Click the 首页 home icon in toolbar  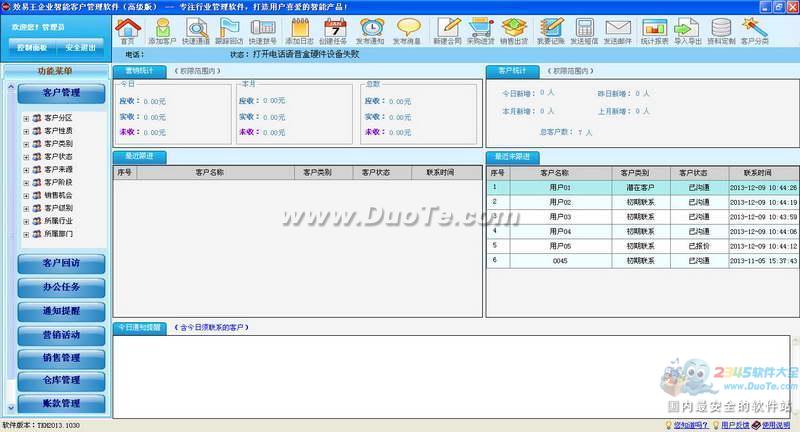(126, 32)
